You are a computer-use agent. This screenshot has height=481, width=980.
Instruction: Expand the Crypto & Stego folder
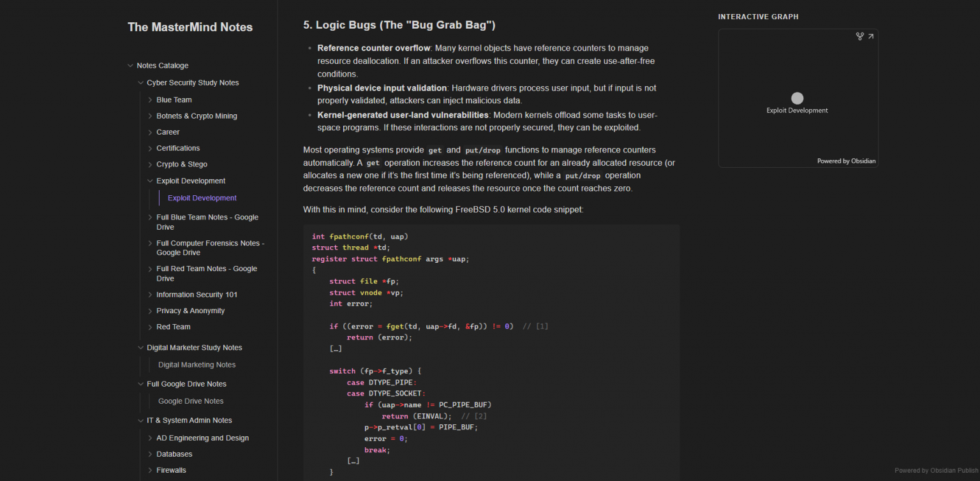pyautogui.click(x=151, y=165)
